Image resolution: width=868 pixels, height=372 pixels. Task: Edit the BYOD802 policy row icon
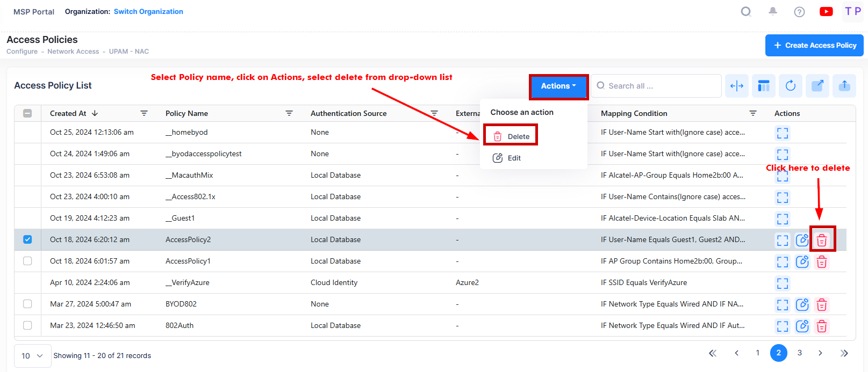point(802,304)
